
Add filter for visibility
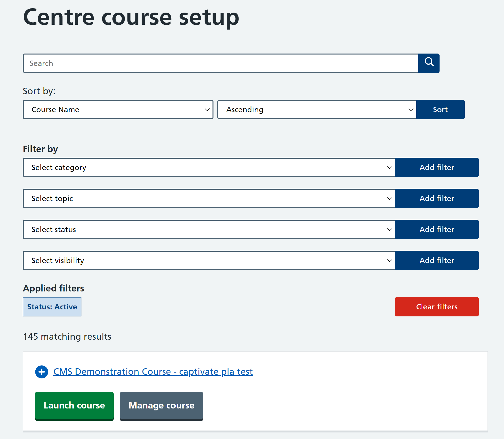[436, 260]
